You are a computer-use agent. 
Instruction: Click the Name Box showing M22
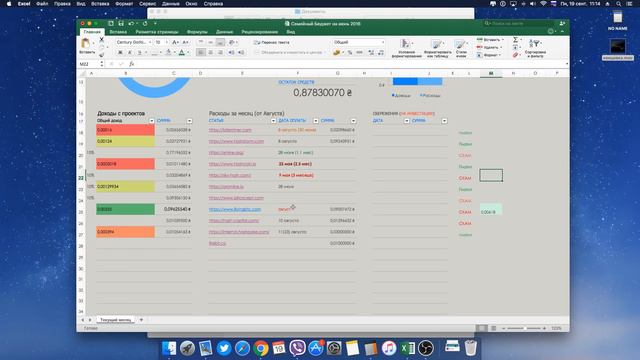point(89,64)
